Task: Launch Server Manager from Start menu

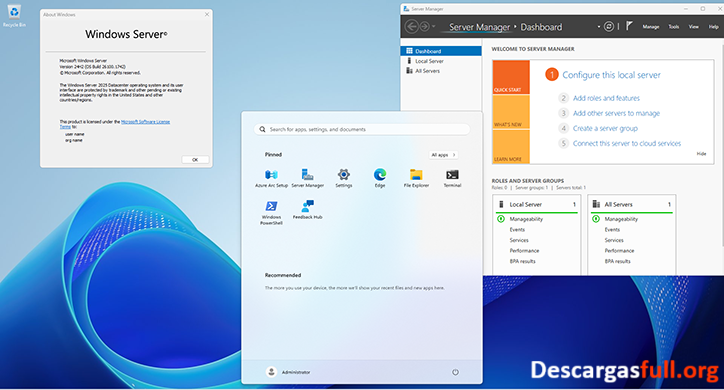Action: tap(308, 178)
